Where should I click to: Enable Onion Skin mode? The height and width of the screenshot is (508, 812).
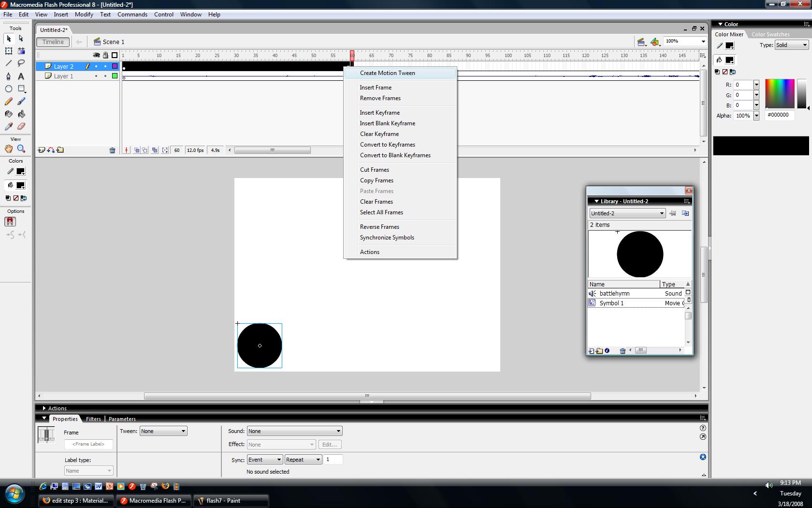(x=137, y=150)
